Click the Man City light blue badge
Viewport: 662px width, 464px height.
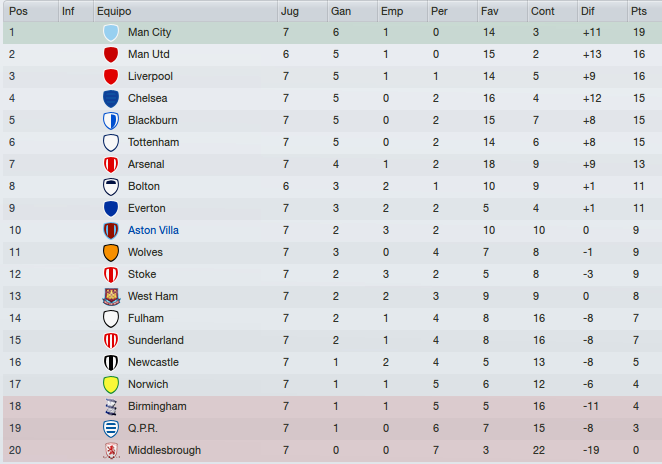pos(111,33)
